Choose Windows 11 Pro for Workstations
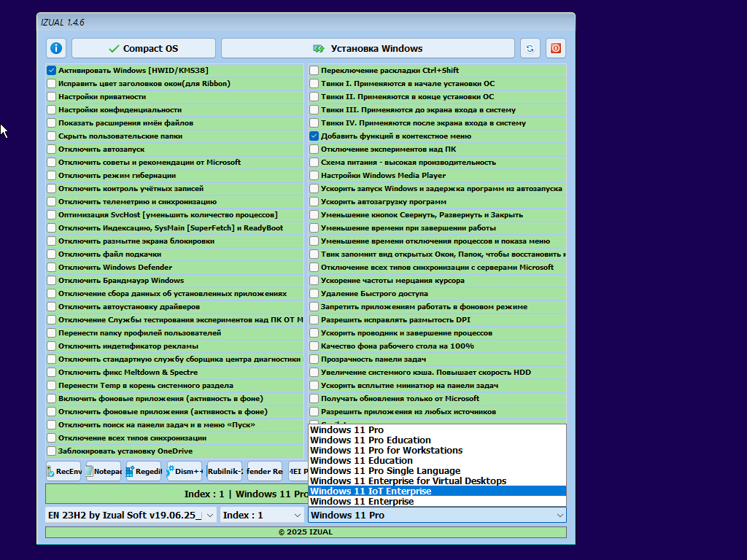This screenshot has height=560, width=747. tap(438, 451)
